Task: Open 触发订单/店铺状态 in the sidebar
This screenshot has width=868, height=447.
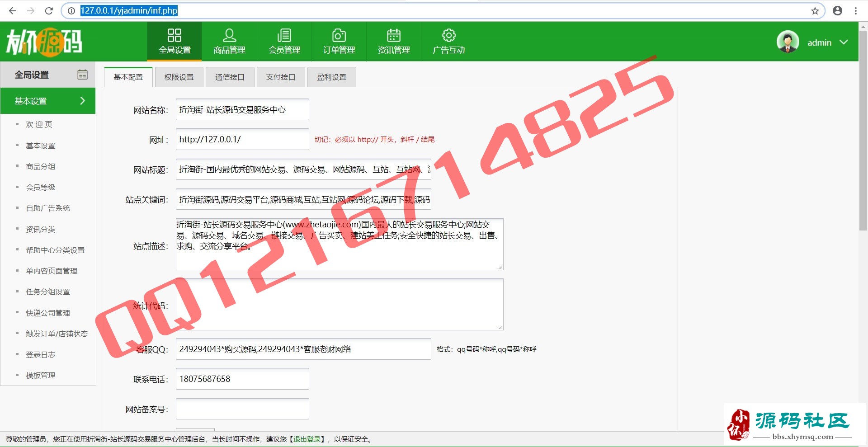Action: (x=57, y=334)
